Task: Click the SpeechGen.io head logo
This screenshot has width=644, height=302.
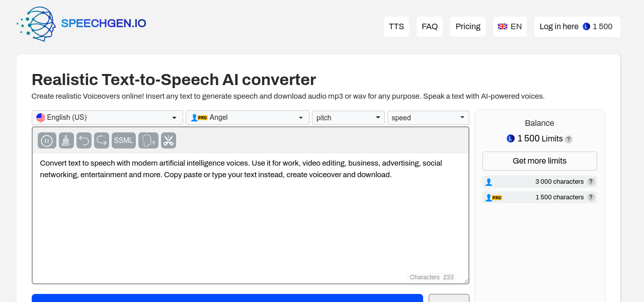Action: click(36, 24)
